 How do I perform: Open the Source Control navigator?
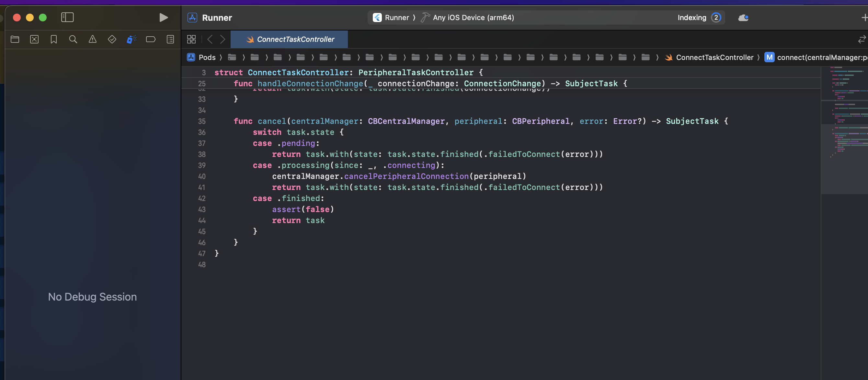(34, 40)
